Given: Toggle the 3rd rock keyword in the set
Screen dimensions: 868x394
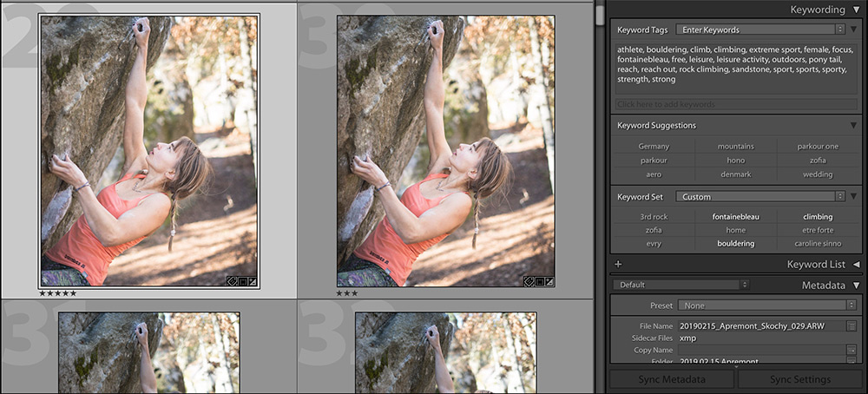Looking at the screenshot, I should click(x=654, y=217).
